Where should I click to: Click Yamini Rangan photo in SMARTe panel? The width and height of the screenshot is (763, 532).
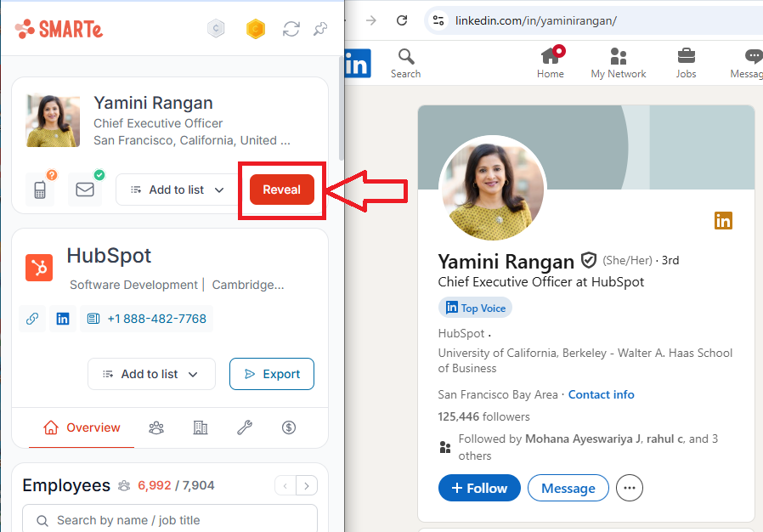click(53, 120)
